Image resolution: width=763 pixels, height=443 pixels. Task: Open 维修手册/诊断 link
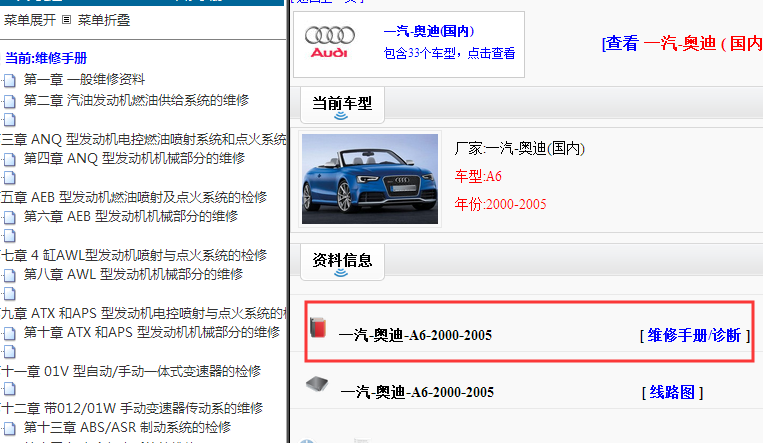click(x=694, y=335)
